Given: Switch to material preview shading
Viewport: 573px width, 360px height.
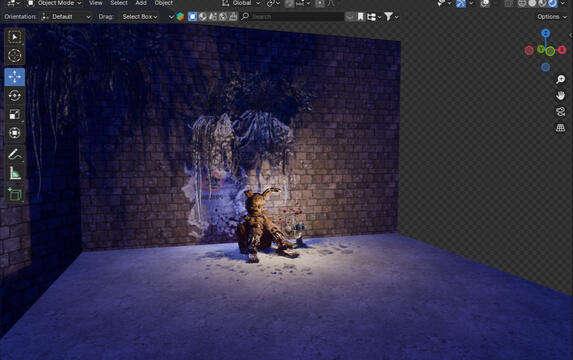Looking at the screenshot, I should click(542, 3).
